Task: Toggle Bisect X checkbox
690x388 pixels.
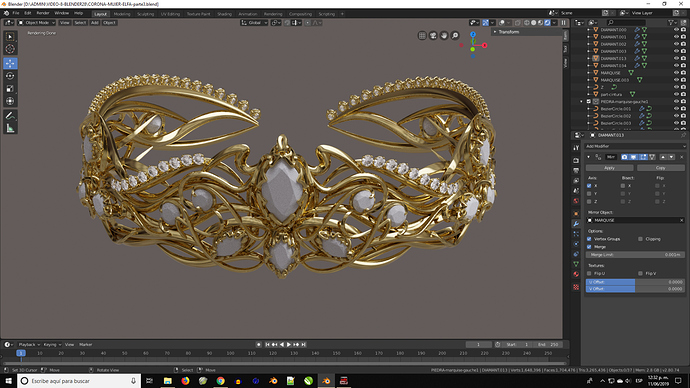Action: click(623, 186)
